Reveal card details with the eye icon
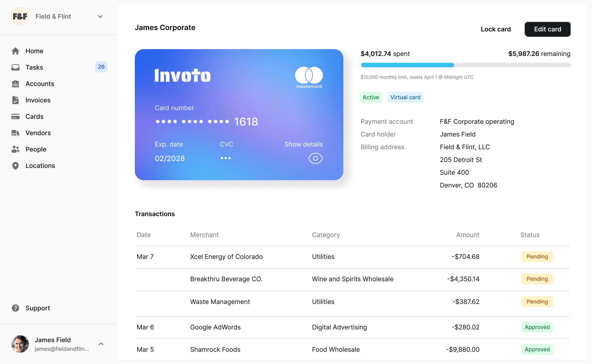The height and width of the screenshot is (364, 592). (x=315, y=158)
